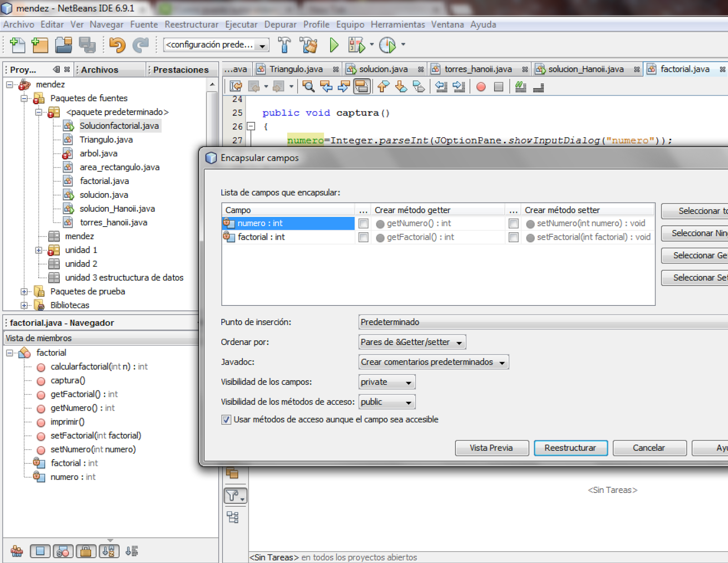Open the Visibilidad de los campos dropdown
The height and width of the screenshot is (563, 728).
coord(408,382)
